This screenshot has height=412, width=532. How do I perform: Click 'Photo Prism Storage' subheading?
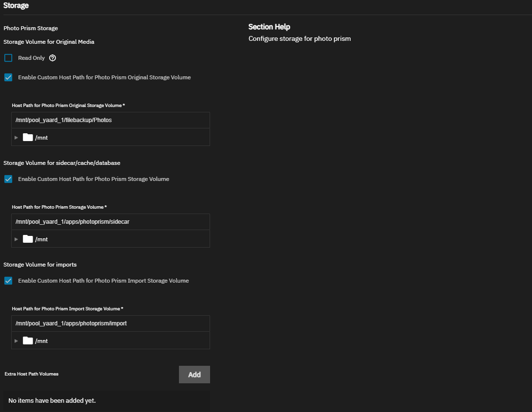coord(31,28)
